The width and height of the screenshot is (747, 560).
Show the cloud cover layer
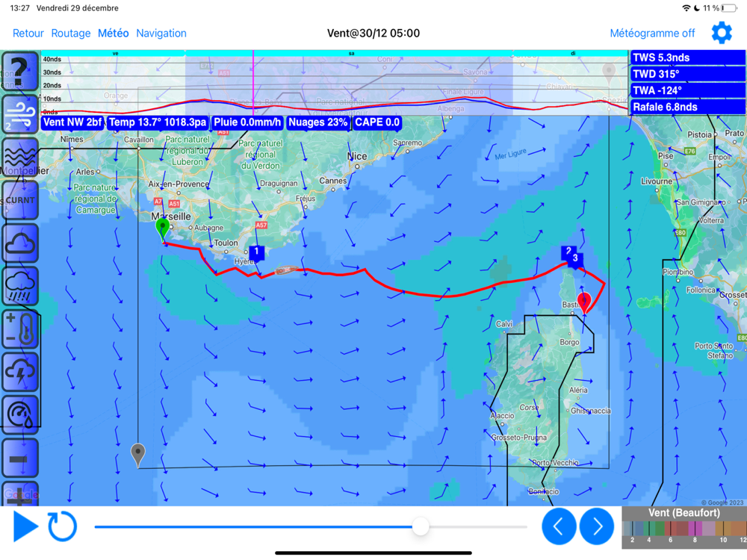pos(20,243)
